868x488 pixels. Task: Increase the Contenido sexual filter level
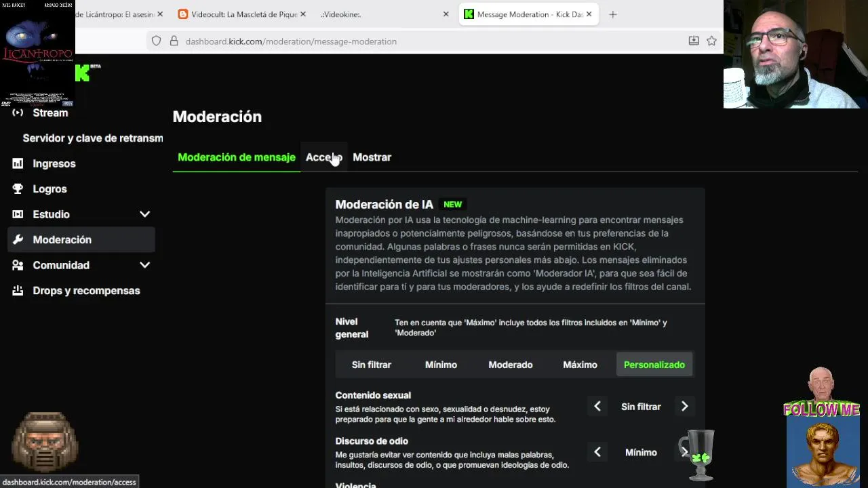pyautogui.click(x=684, y=407)
